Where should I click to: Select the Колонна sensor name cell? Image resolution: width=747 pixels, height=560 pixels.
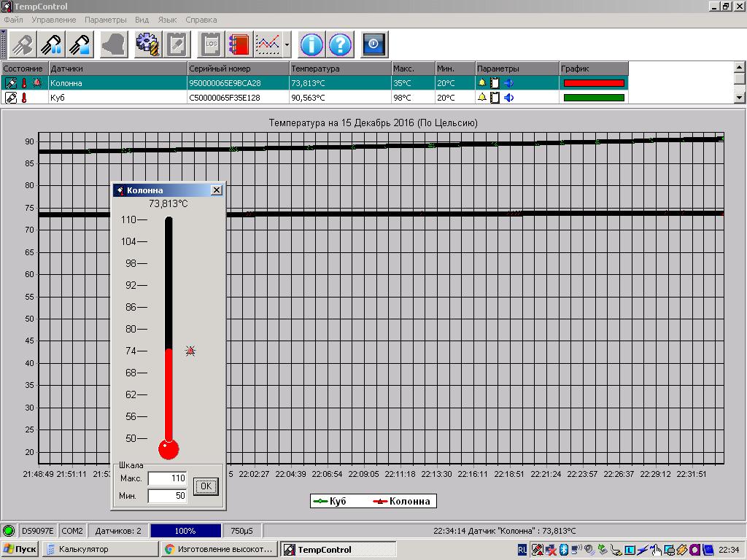point(117,83)
